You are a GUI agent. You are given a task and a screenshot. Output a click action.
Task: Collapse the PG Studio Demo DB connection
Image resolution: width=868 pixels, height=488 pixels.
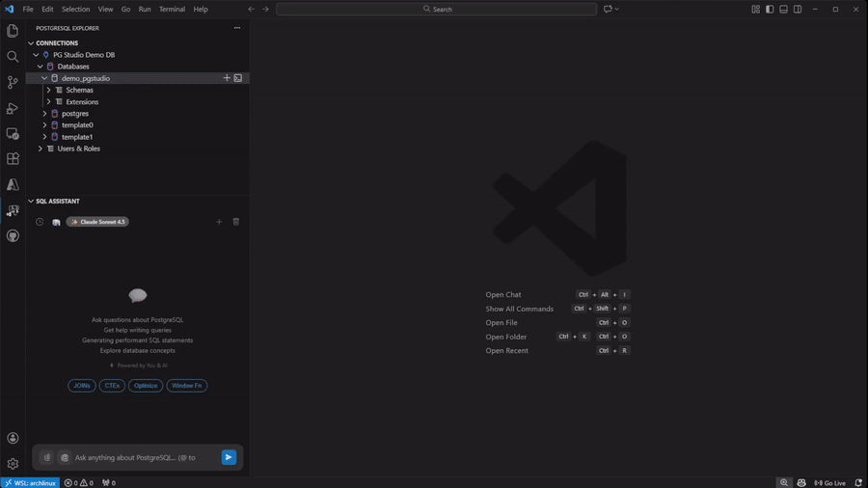click(36, 55)
